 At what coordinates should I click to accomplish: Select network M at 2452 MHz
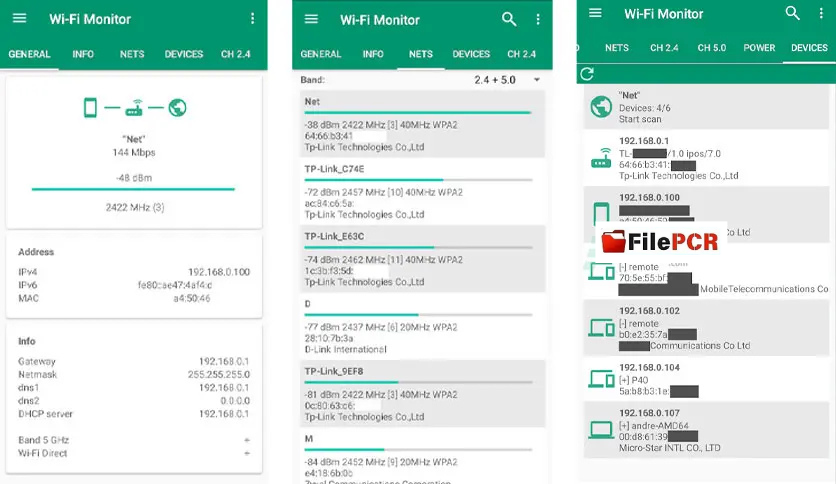coord(422,456)
